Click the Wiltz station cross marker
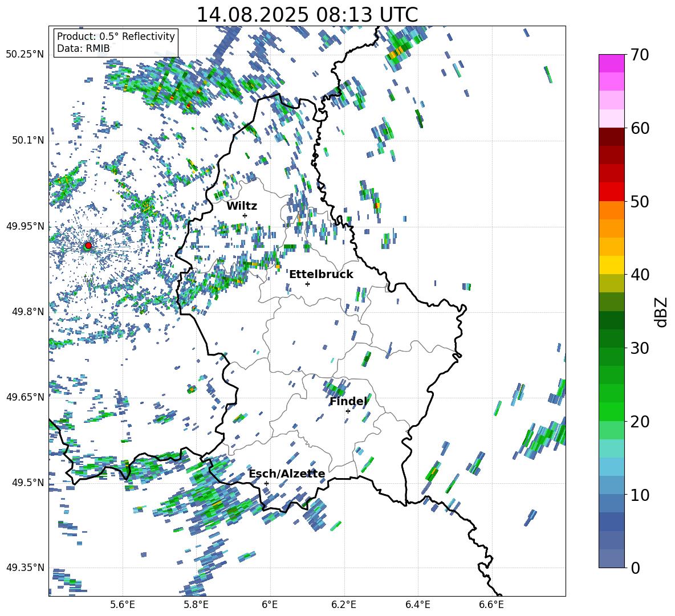This screenshot has height=616, width=675. pyautogui.click(x=245, y=215)
